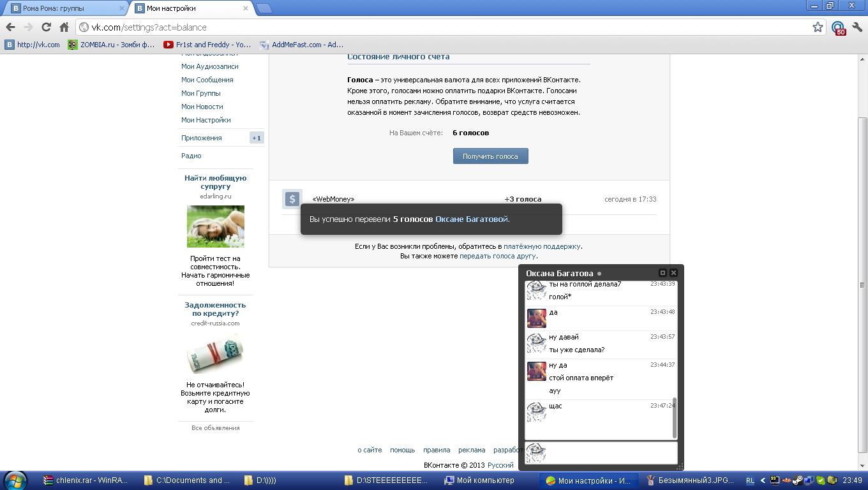
Task: Open the платёжную поддержку link
Action: (542, 246)
